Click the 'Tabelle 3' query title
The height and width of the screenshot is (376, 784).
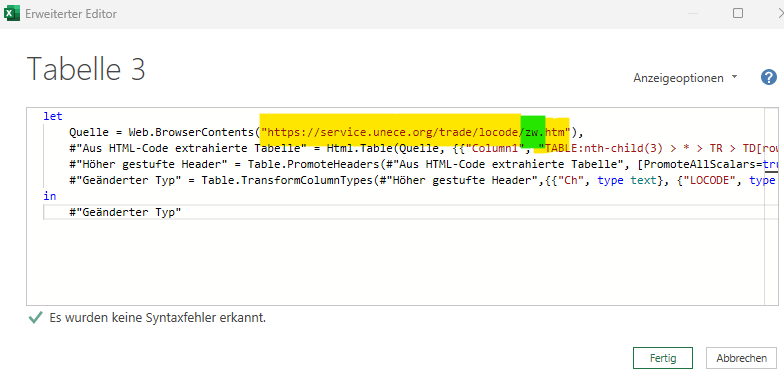(x=86, y=68)
